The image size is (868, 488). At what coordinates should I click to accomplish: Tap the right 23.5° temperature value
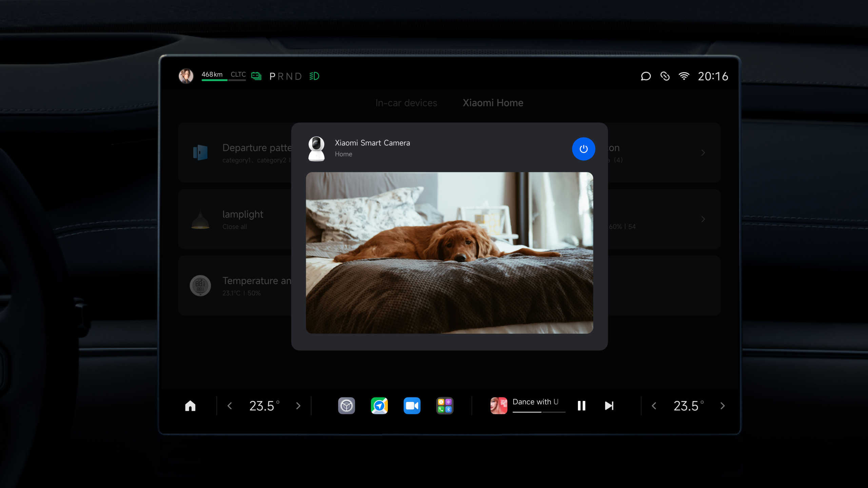point(689,406)
